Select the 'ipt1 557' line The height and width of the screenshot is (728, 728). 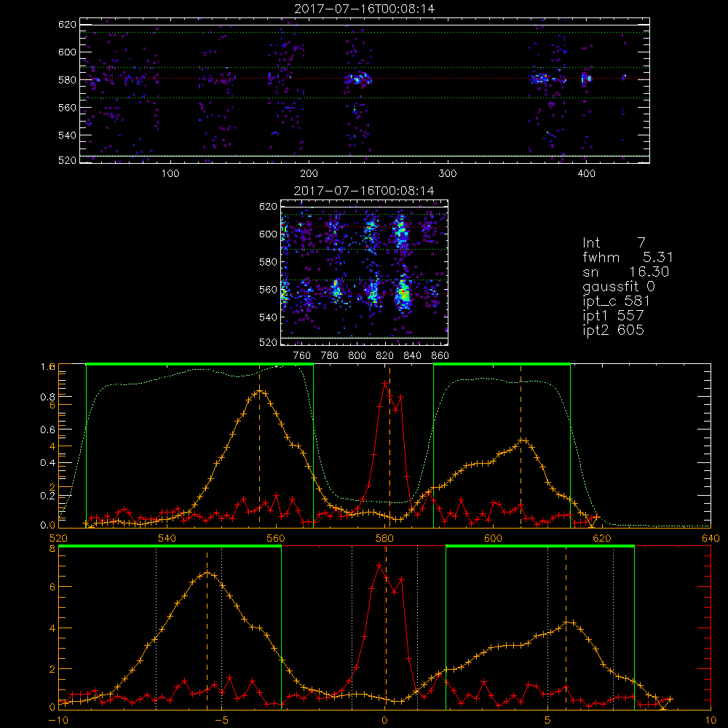pyautogui.click(x=613, y=316)
